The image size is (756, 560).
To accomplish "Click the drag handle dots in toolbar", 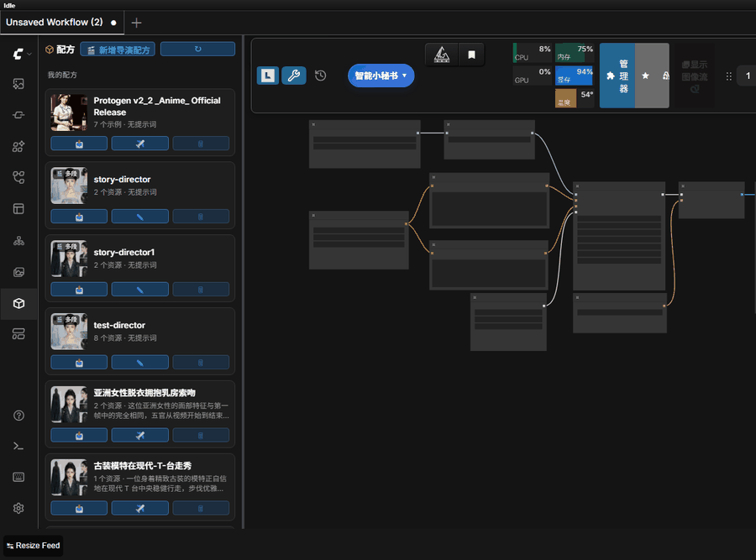I will pyautogui.click(x=728, y=76).
